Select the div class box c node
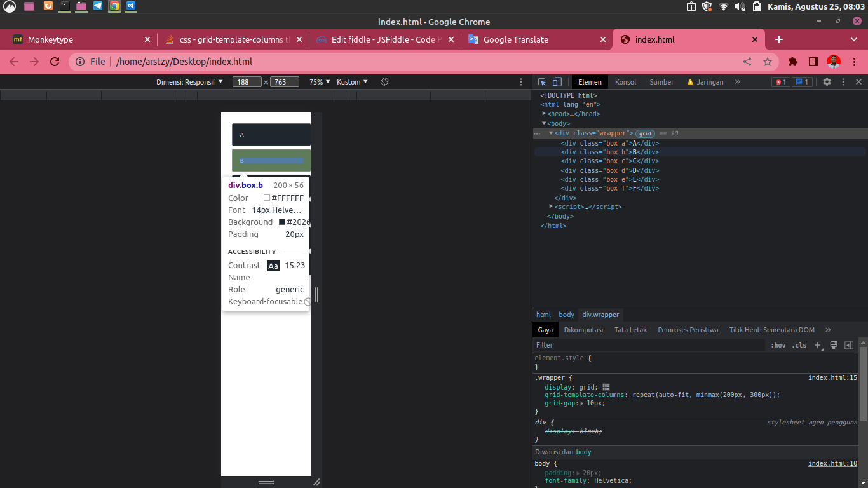This screenshot has height=488, width=868. [x=609, y=161]
